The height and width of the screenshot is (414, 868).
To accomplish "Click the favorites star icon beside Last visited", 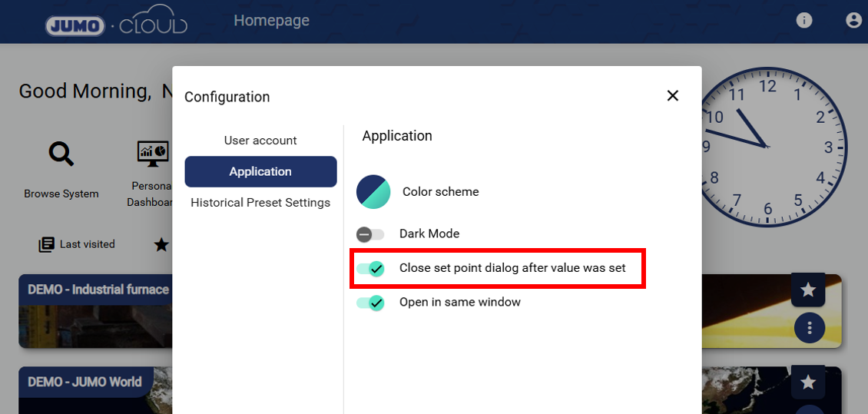I will tap(161, 244).
